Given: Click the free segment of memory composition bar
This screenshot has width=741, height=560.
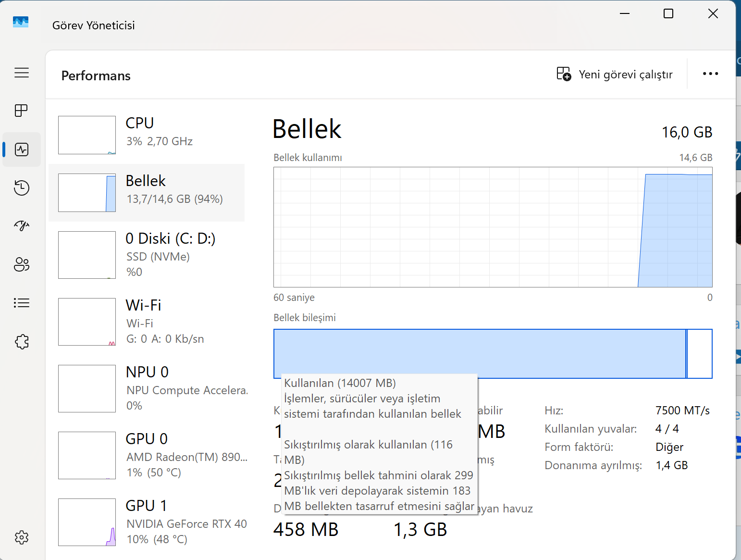Looking at the screenshot, I should pos(700,353).
